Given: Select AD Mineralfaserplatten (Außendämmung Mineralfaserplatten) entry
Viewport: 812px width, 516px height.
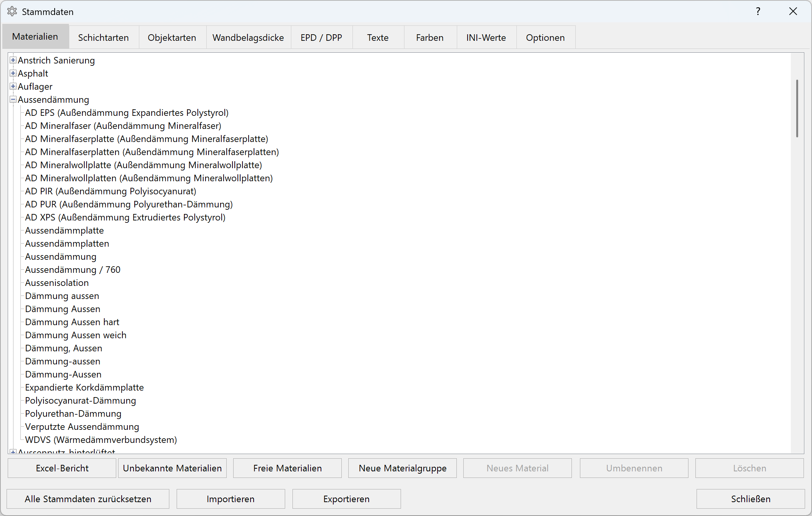Looking at the screenshot, I should [152, 152].
